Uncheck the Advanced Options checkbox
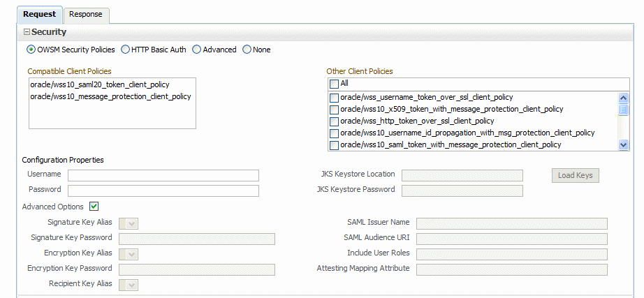 tap(94, 207)
